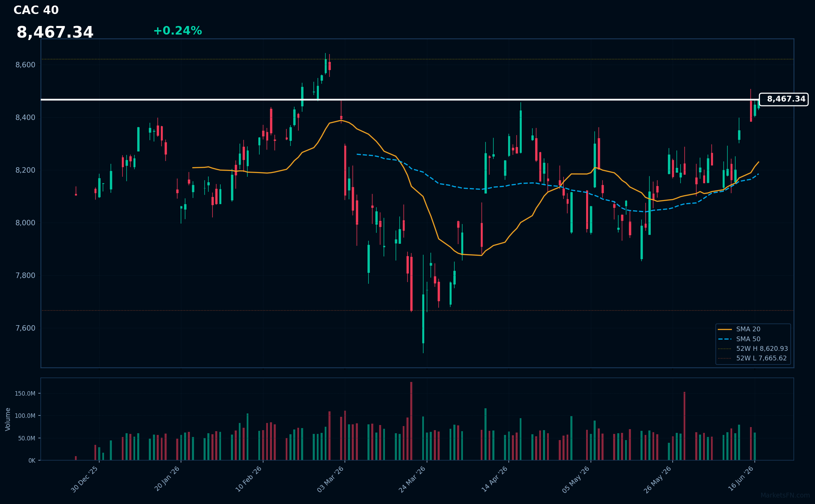815x504 pixels.
Task: Select the 26 May '26 date label
Action: (658, 479)
